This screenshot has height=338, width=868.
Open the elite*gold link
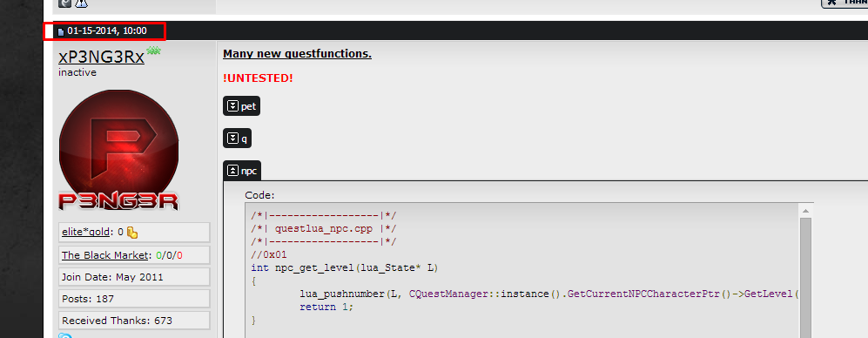pos(87,233)
